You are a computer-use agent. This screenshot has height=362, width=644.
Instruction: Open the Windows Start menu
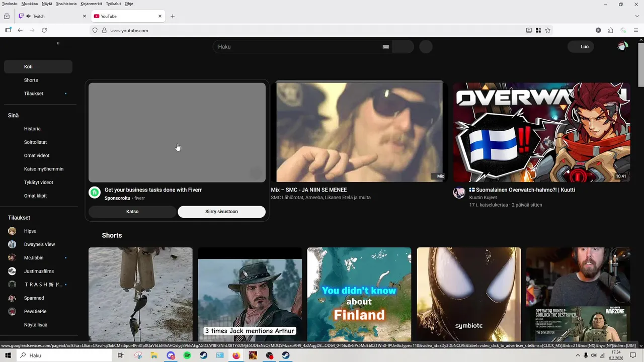pos(8,355)
